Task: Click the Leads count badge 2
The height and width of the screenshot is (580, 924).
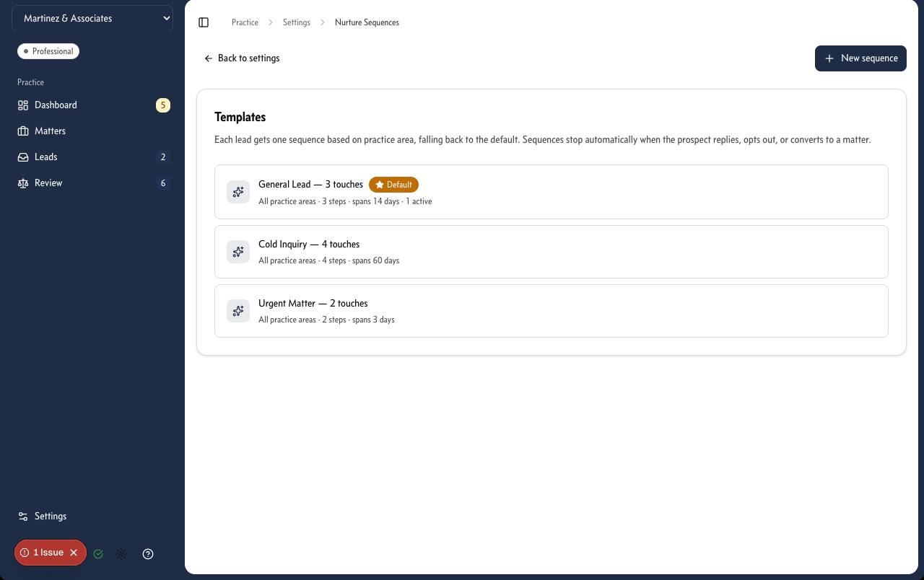Action: click(163, 157)
